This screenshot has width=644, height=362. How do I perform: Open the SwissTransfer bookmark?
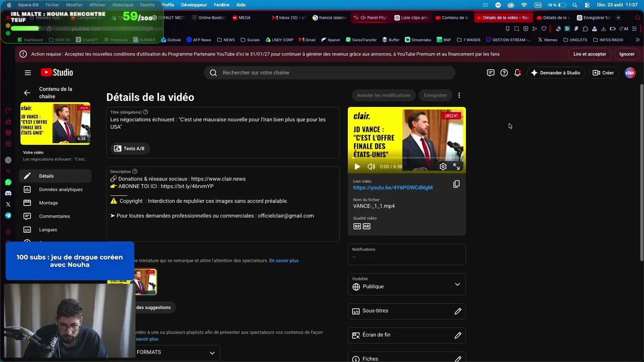tap(360, 40)
